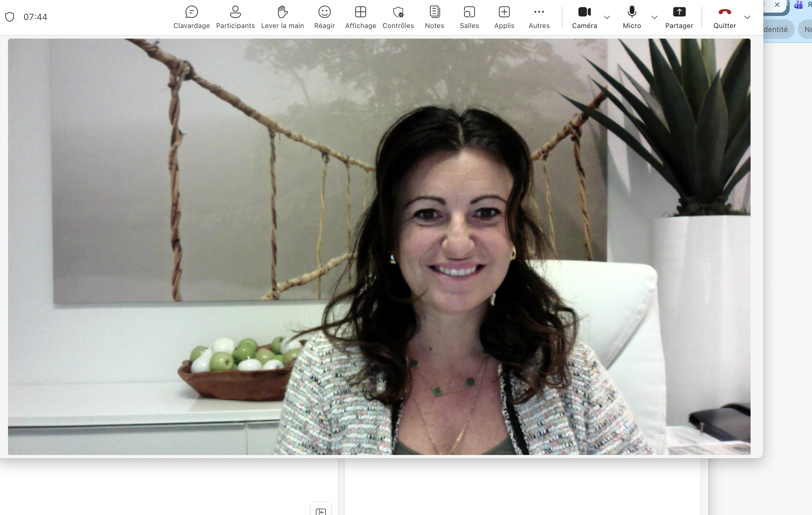
Task: Open meeting Notes
Action: [x=435, y=17]
